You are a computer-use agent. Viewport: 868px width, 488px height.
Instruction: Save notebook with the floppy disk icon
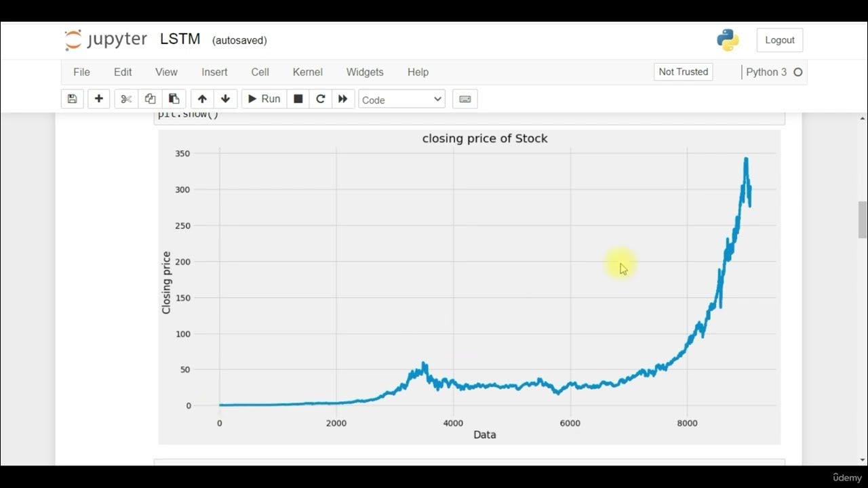(x=72, y=99)
